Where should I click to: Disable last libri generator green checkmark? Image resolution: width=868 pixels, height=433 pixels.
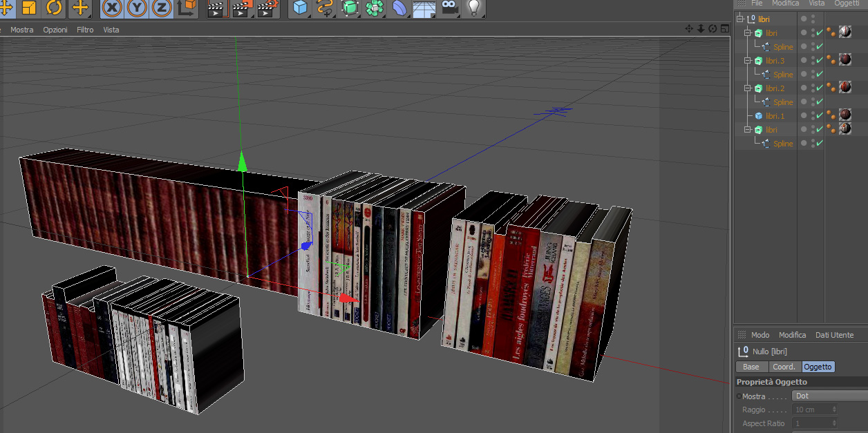tap(820, 129)
